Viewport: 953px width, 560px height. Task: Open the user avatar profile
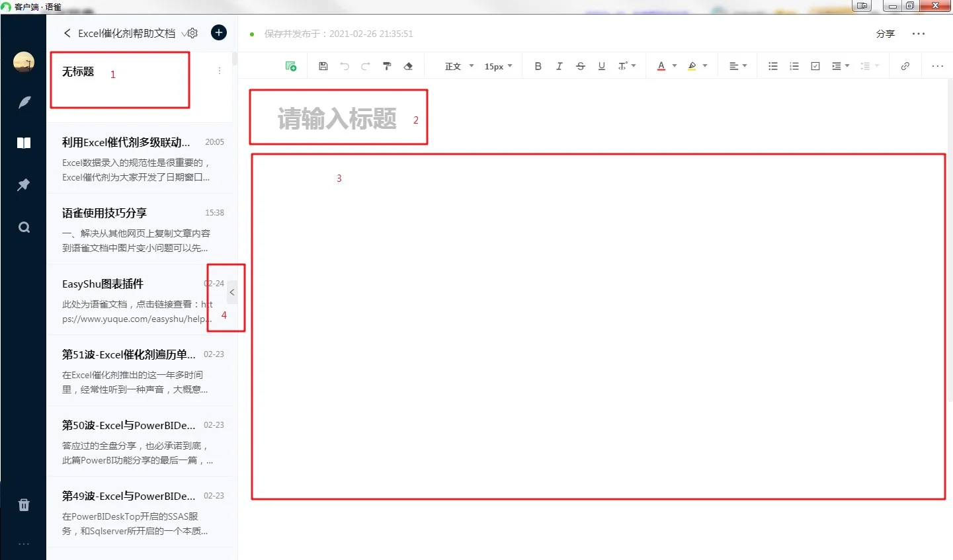[24, 62]
